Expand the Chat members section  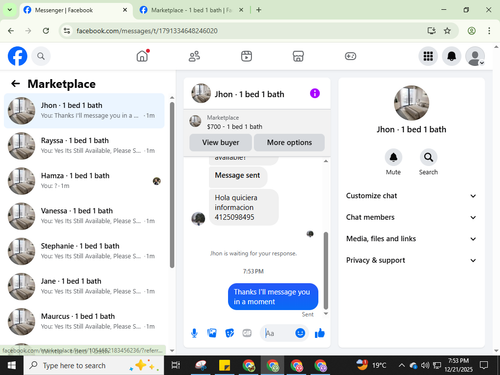coord(411,217)
